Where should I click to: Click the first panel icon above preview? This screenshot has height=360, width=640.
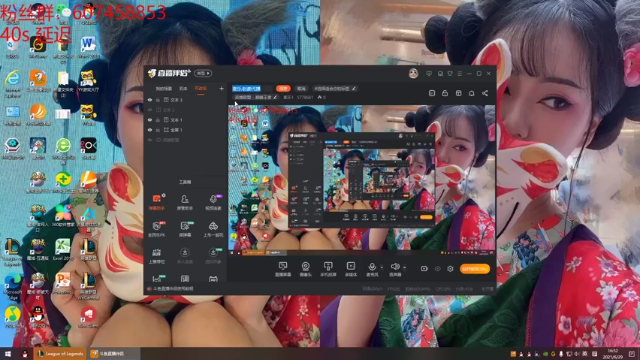click(x=432, y=93)
